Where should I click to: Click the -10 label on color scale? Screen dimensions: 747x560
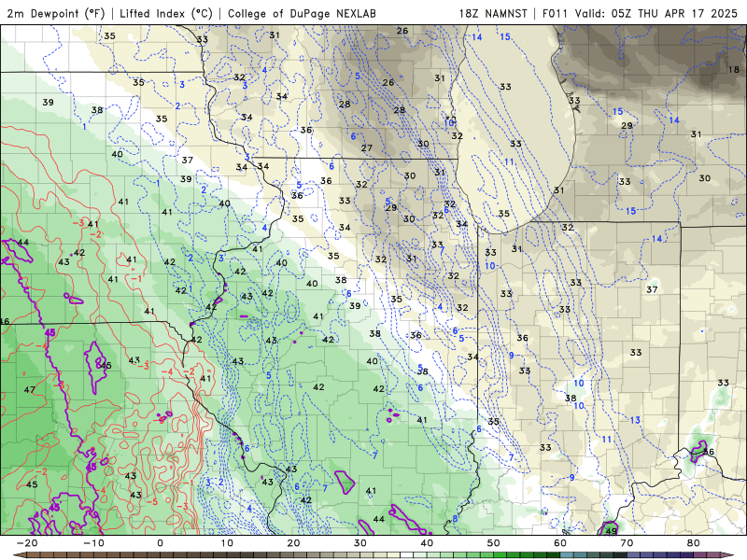click(93, 543)
